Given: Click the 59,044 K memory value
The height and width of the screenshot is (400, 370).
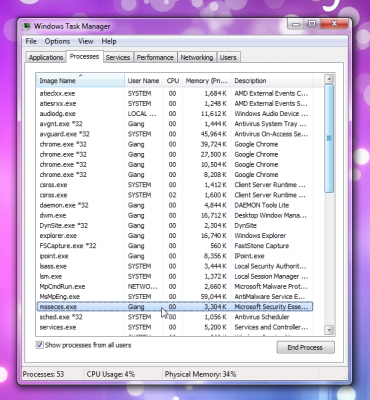Looking at the screenshot, I should pos(213,296).
